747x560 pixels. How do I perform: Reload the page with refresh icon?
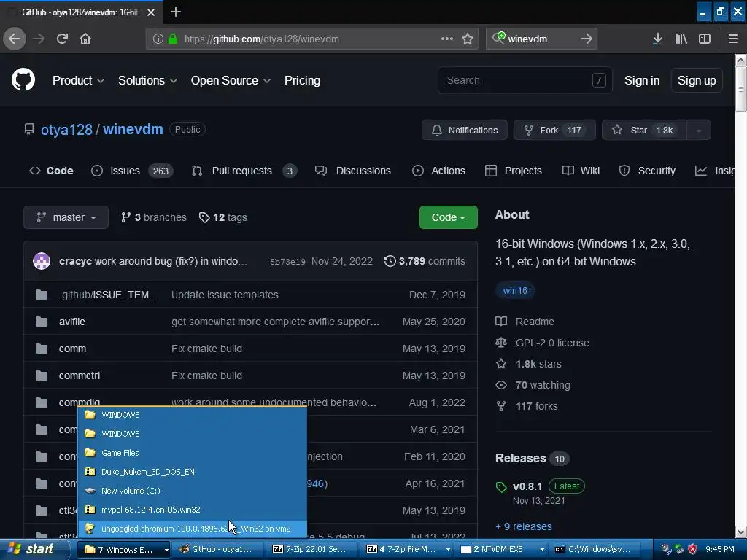pyautogui.click(x=62, y=39)
